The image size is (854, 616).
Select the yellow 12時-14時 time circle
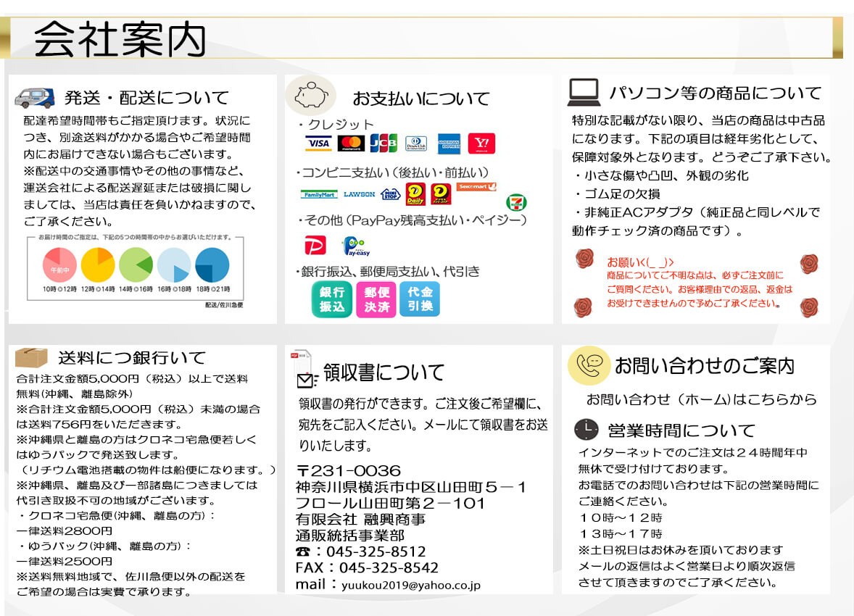click(x=98, y=265)
